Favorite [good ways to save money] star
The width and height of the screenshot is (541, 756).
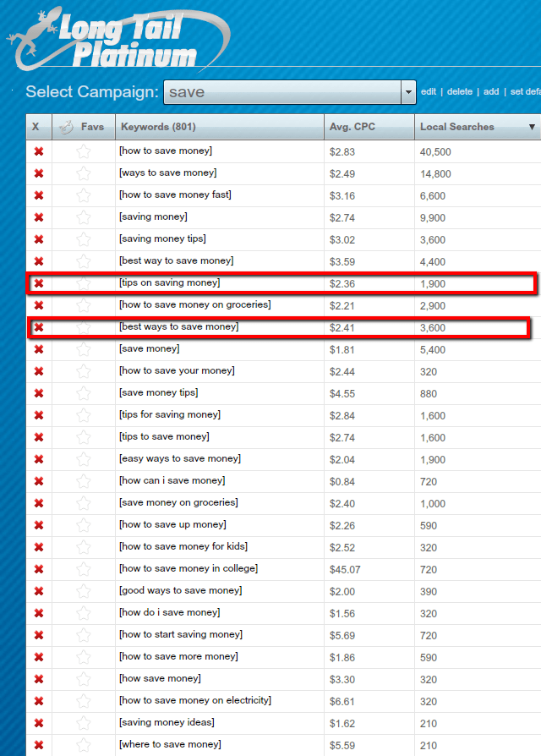[x=84, y=592]
